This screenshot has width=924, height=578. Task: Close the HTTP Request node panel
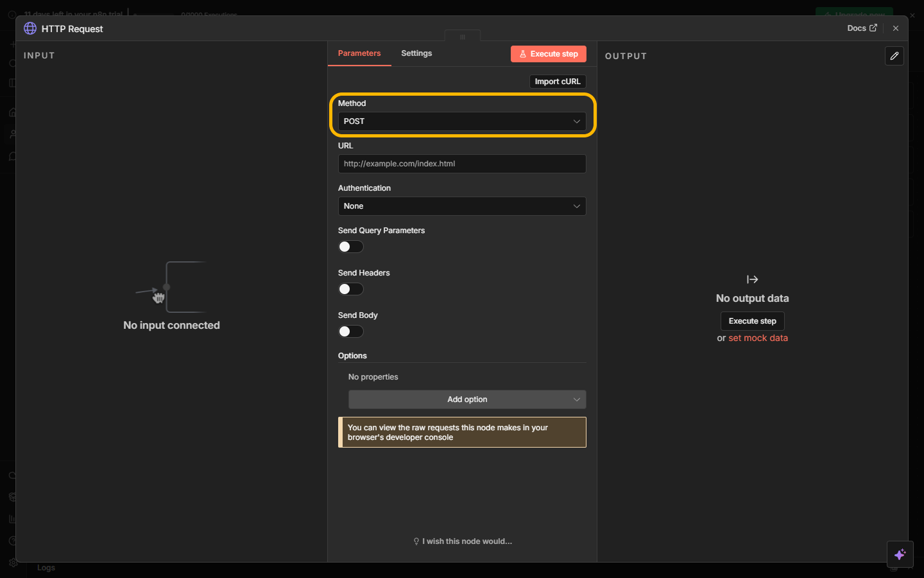[x=895, y=28]
